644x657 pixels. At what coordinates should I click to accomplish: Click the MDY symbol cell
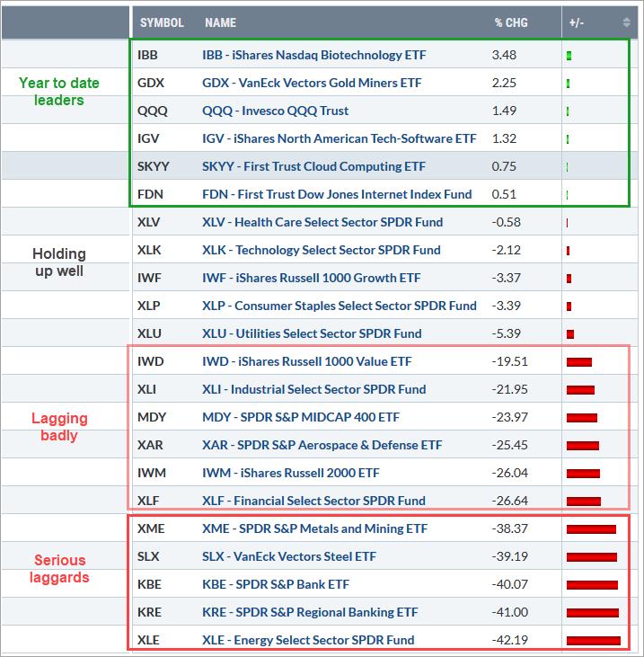pyautogui.click(x=152, y=418)
